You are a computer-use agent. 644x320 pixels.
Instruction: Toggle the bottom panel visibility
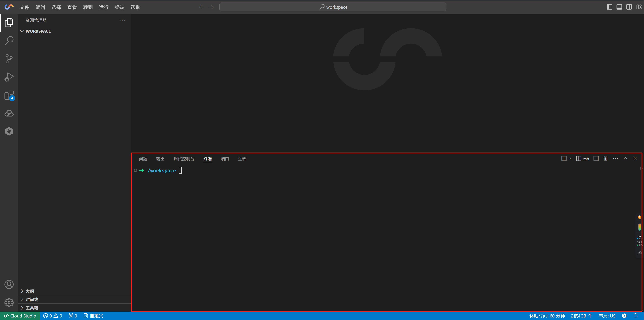pyautogui.click(x=619, y=7)
